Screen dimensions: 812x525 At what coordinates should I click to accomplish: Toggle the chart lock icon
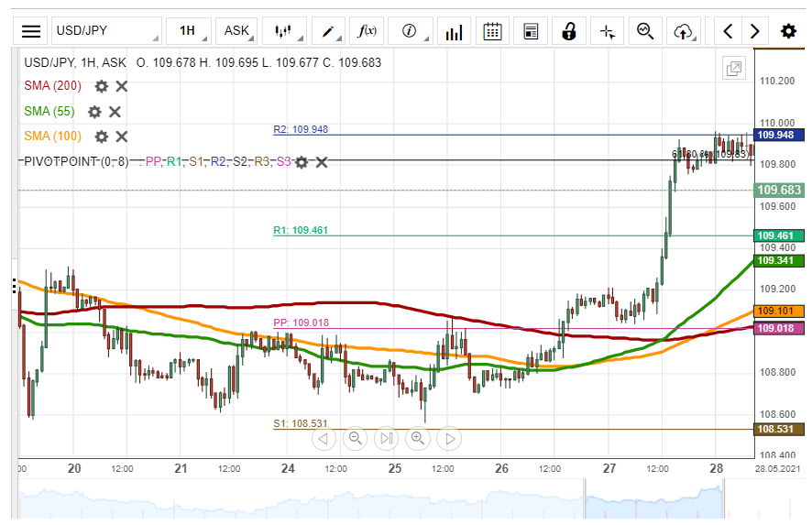click(568, 31)
